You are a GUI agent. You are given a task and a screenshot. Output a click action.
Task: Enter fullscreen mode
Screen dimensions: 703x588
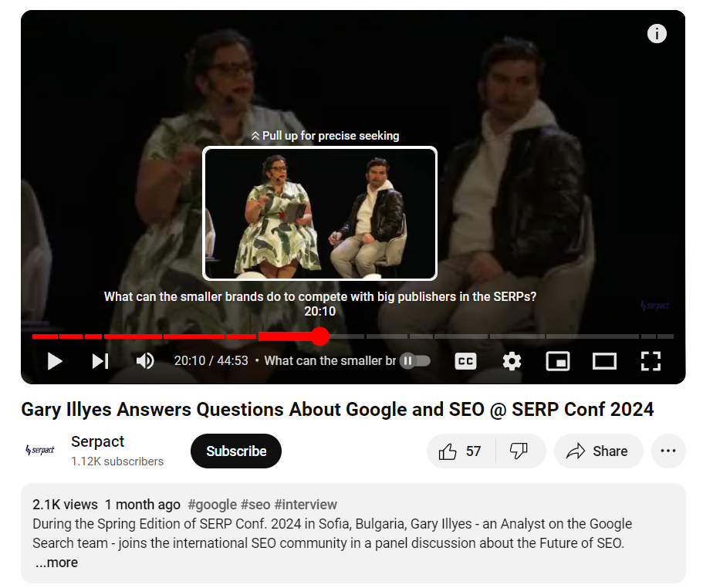[x=651, y=361]
